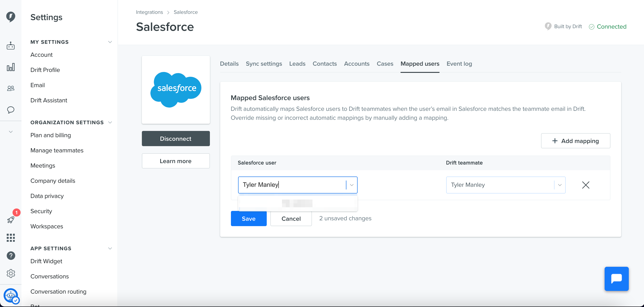This screenshot has width=644, height=307.
Task: Open Drift Widget settings
Action: pos(46,261)
